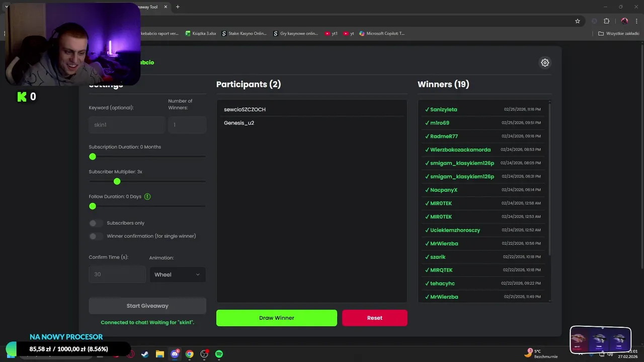Open the Stake: Kasyno Online bookmark
The width and height of the screenshot is (644, 362).
pyautogui.click(x=245, y=34)
